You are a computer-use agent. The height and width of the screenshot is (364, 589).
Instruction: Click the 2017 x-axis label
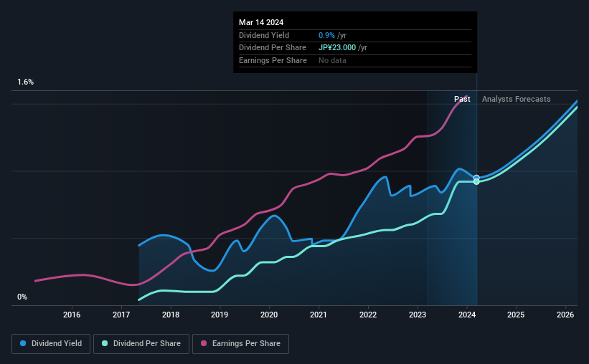pyautogui.click(x=121, y=315)
